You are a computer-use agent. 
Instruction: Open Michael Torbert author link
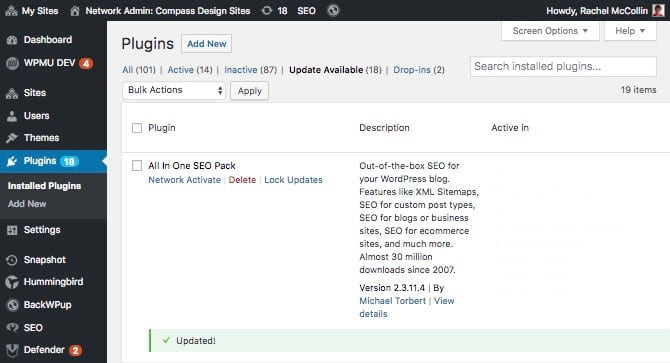coord(393,301)
